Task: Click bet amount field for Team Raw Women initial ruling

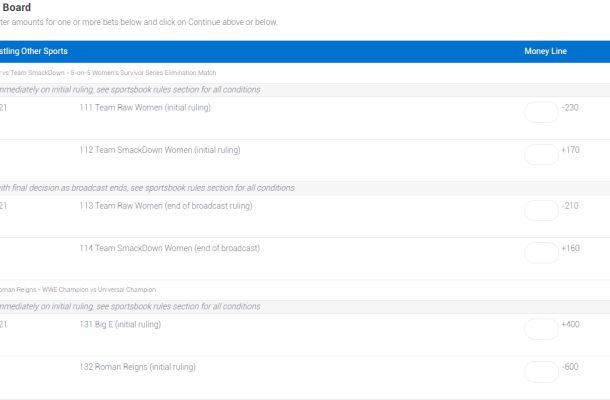Action: click(x=541, y=112)
